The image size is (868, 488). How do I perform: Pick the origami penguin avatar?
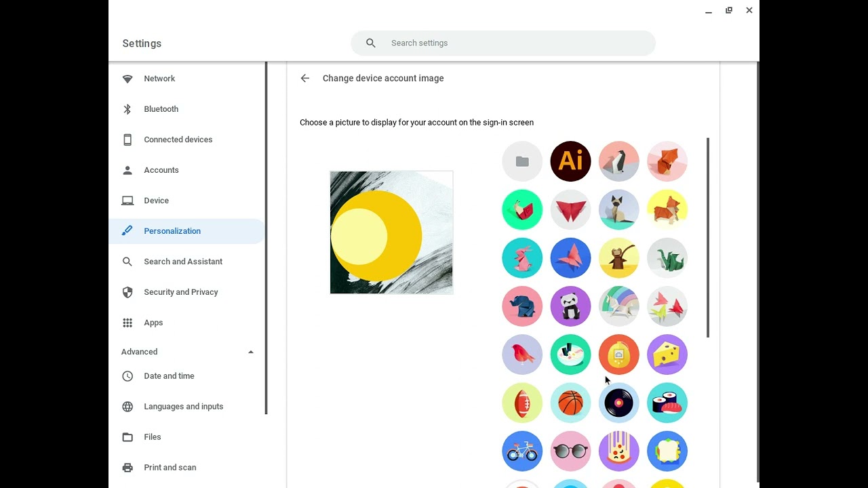click(618, 161)
